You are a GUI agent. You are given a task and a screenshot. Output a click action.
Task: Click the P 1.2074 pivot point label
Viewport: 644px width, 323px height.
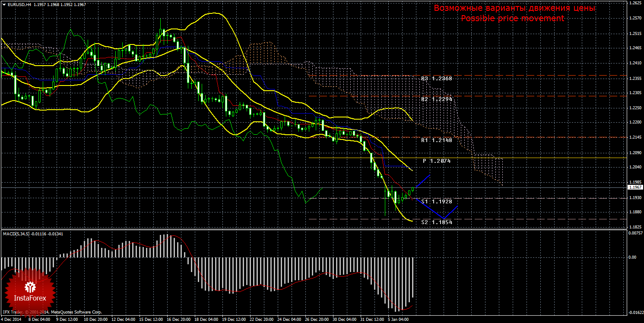(437, 161)
